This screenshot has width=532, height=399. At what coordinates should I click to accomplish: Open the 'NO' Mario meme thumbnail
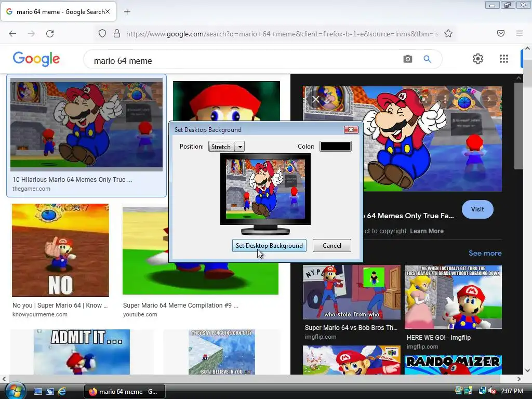pos(60,250)
